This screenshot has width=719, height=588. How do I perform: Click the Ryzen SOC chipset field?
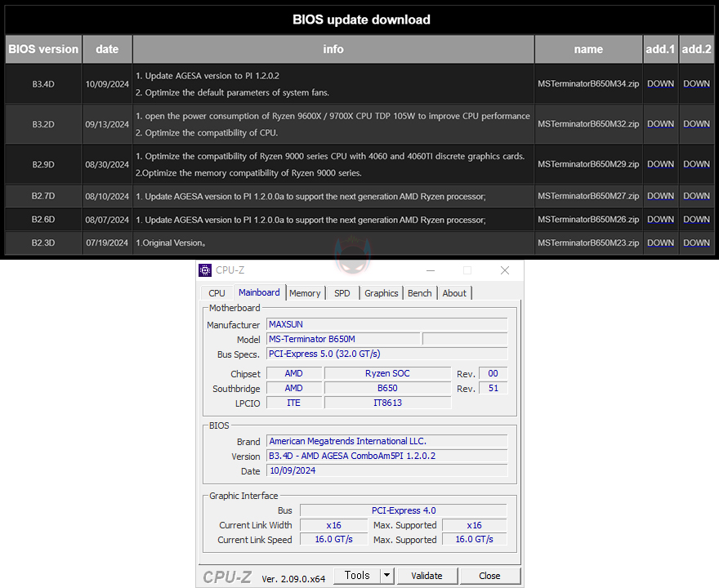(x=387, y=373)
